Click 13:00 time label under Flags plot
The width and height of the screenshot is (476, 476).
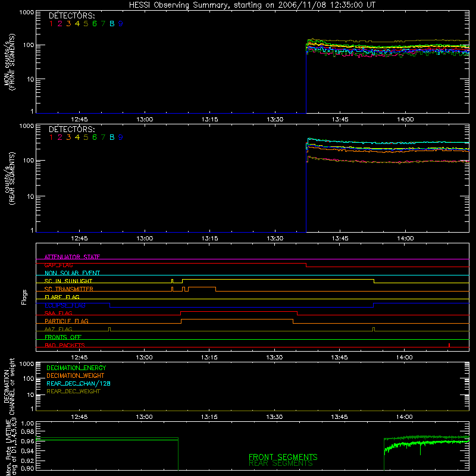click(x=144, y=358)
